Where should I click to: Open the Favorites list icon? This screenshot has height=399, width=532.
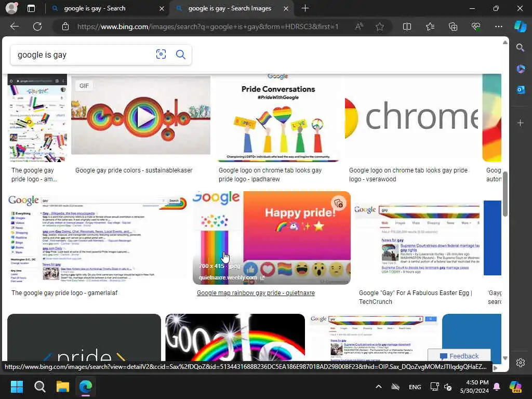click(x=430, y=26)
